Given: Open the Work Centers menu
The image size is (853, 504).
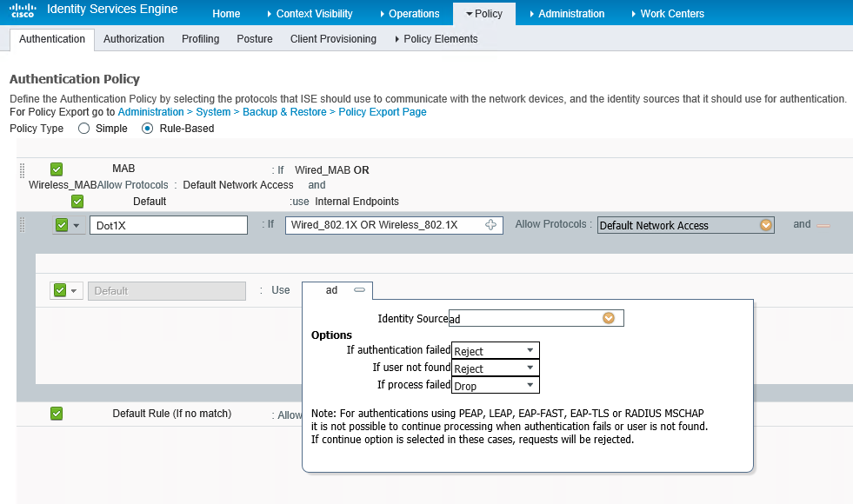Looking at the screenshot, I should coord(668,14).
